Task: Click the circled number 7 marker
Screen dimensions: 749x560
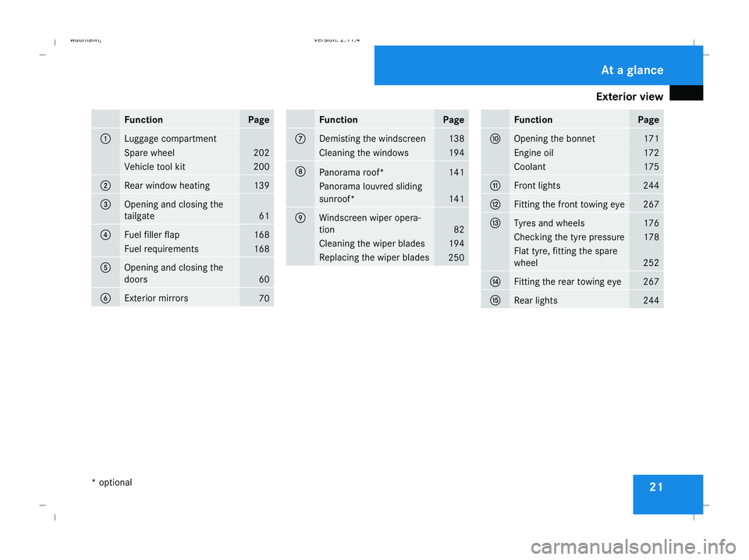Action: (x=300, y=139)
